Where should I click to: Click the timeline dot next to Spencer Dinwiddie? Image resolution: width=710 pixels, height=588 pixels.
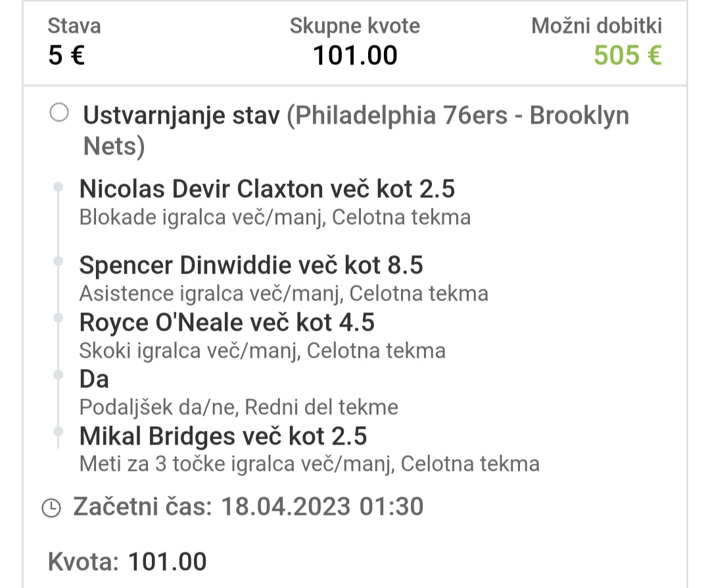58,261
